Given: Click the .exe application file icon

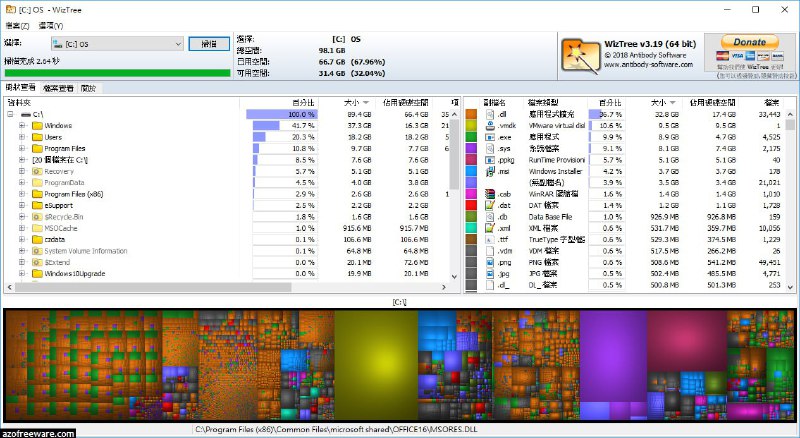Looking at the screenshot, I should [x=490, y=138].
